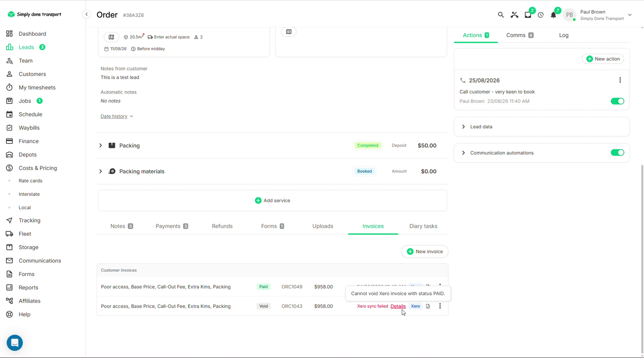Open the Diary tasks tab
Image resolution: width=644 pixels, height=358 pixels.
423,226
